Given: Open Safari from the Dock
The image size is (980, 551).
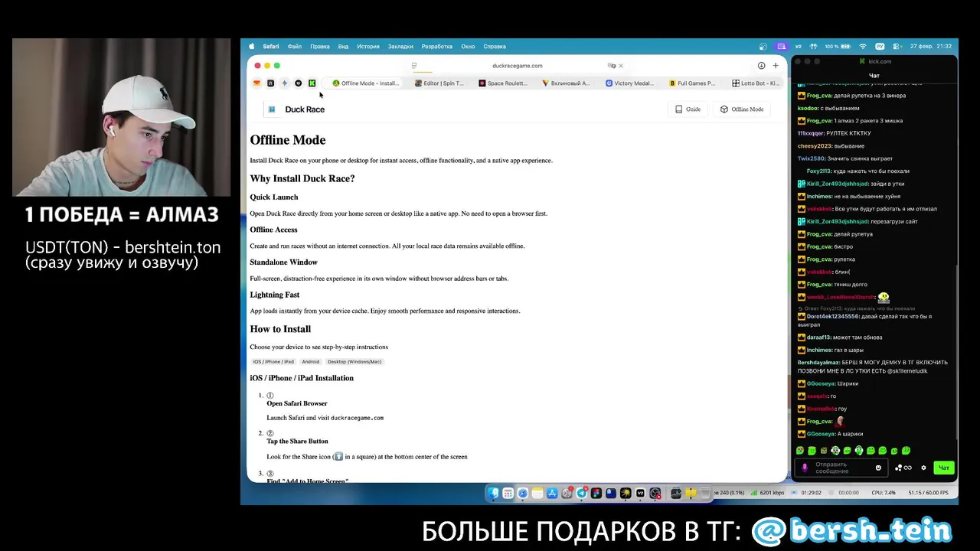Looking at the screenshot, I should pos(523,494).
